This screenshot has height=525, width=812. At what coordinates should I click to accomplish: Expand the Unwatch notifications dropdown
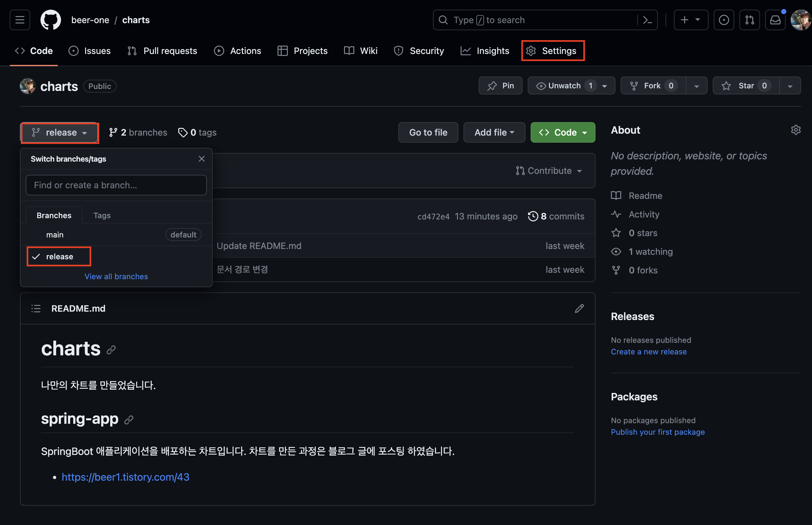point(571,85)
